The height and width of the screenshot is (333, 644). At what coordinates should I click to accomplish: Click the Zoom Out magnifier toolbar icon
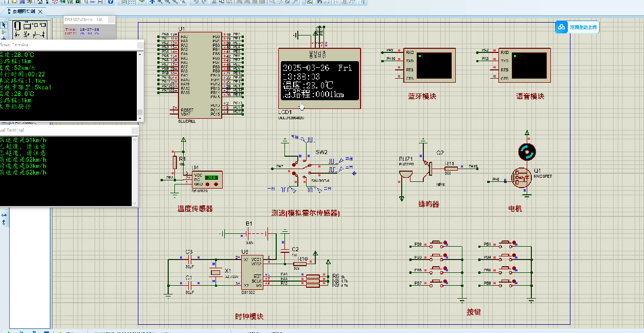[x=168, y=3]
